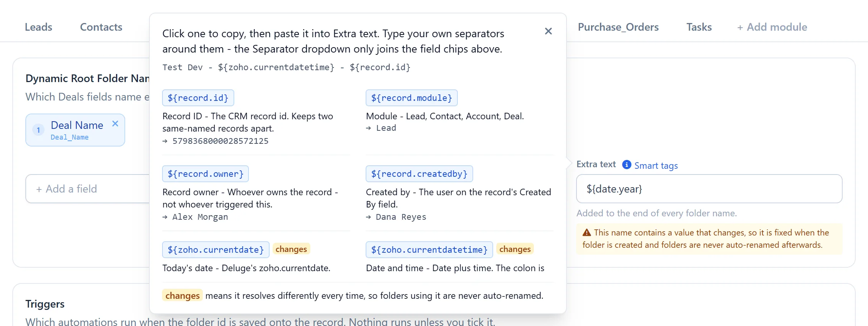The image size is (868, 326).
Task: Copy the ${record.id} smart tag
Action: 198,98
